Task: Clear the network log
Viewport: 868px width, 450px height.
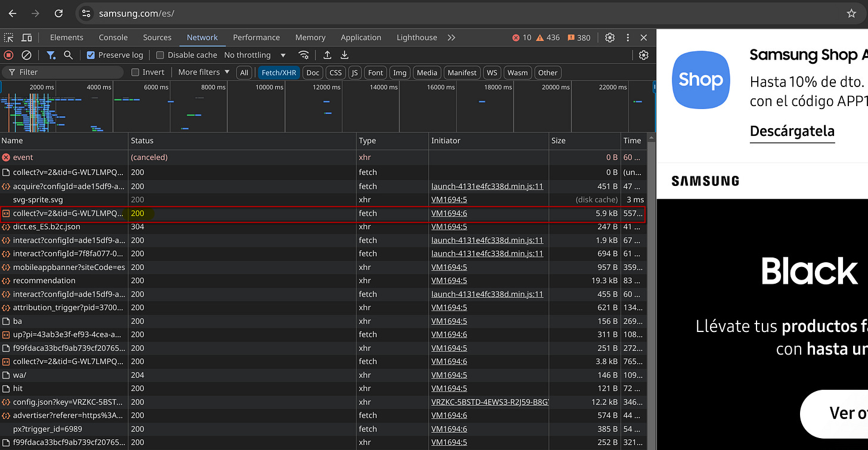Action: click(x=26, y=55)
